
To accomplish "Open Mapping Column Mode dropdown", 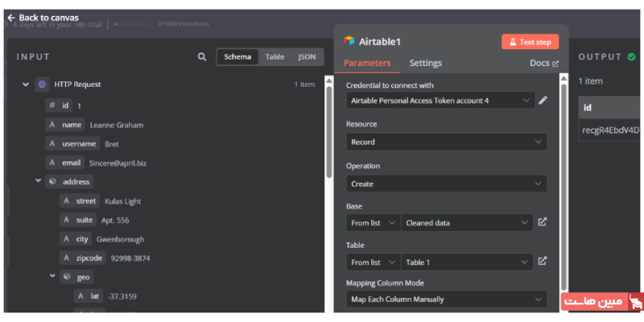I will click(446, 299).
